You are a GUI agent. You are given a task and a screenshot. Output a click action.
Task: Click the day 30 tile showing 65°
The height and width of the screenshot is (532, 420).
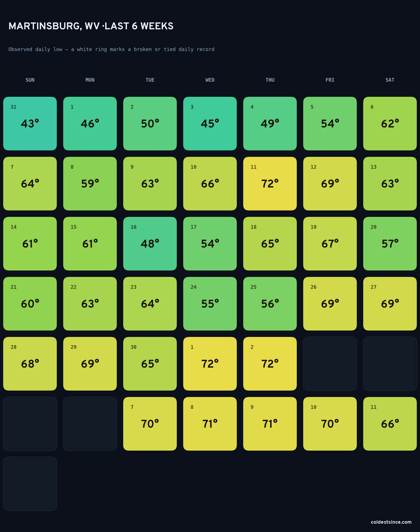tap(150, 364)
